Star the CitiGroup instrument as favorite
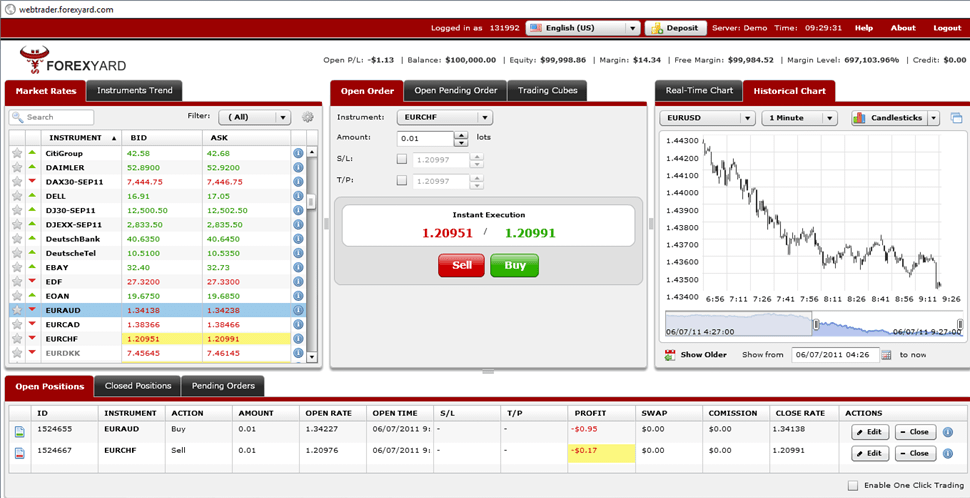This screenshot has width=970, height=498. 17,153
